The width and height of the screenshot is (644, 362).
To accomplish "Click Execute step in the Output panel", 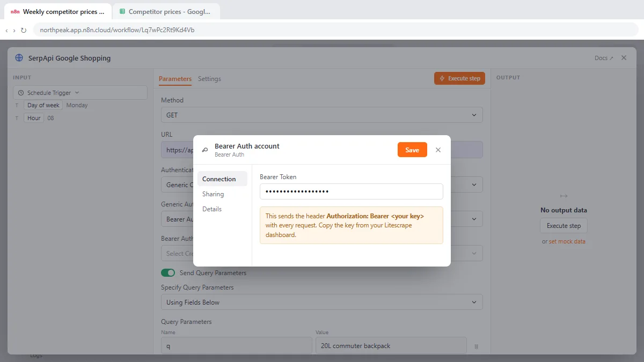I will (x=563, y=226).
